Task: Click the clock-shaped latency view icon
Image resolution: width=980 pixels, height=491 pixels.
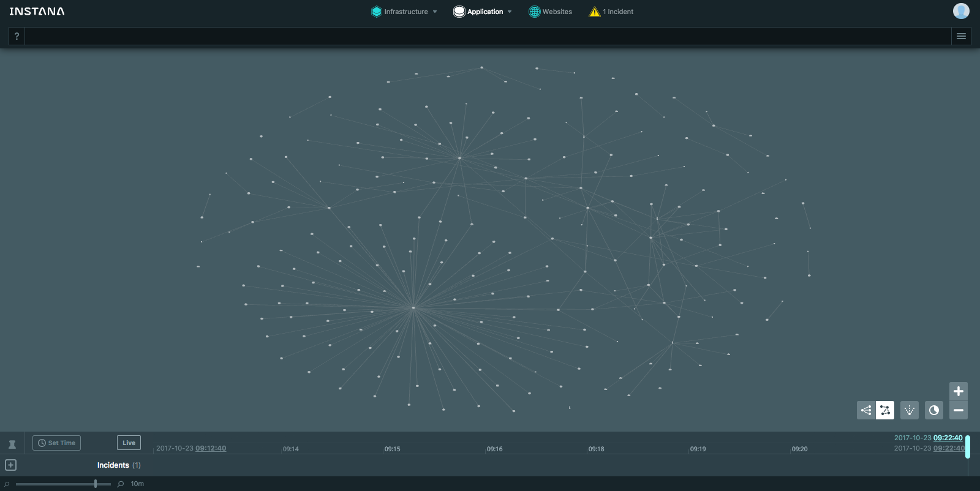Action: 933,410
